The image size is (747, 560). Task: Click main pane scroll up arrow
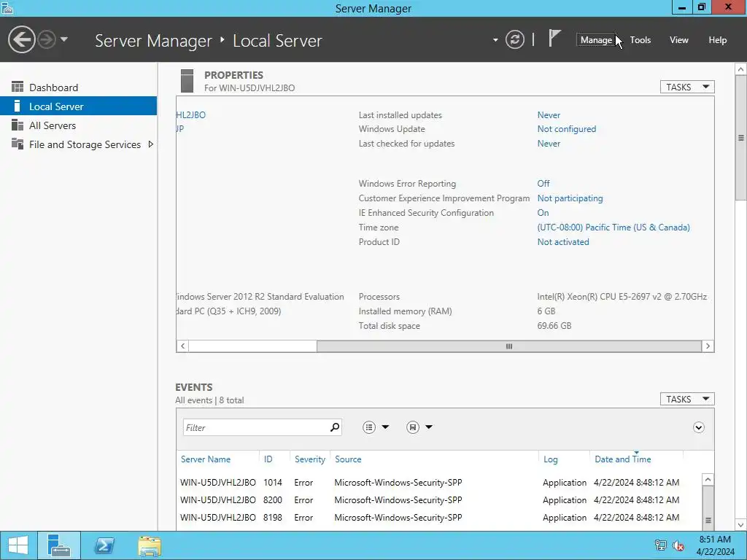pyautogui.click(x=741, y=69)
